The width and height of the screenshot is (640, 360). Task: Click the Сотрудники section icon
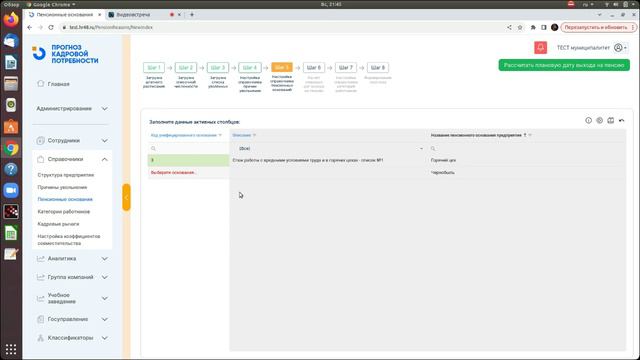(40, 140)
